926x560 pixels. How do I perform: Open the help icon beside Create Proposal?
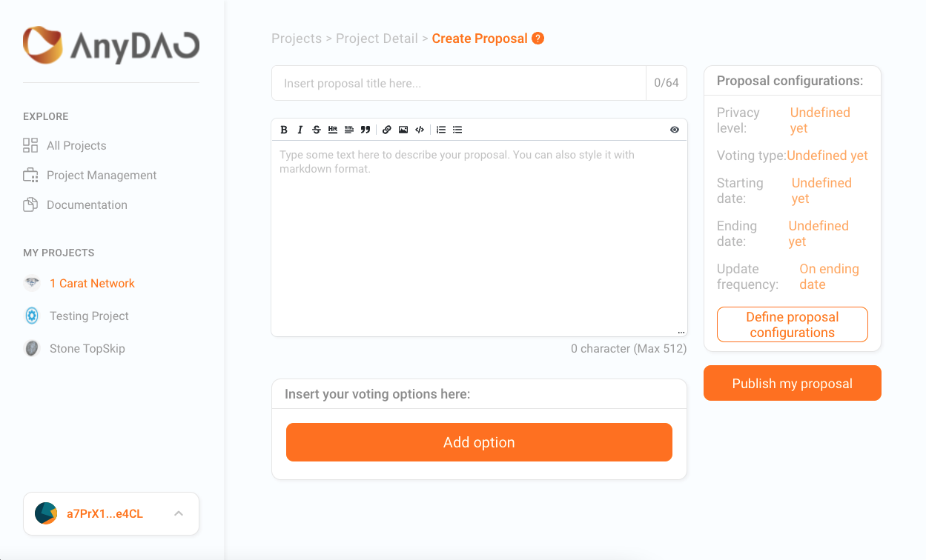pos(538,39)
